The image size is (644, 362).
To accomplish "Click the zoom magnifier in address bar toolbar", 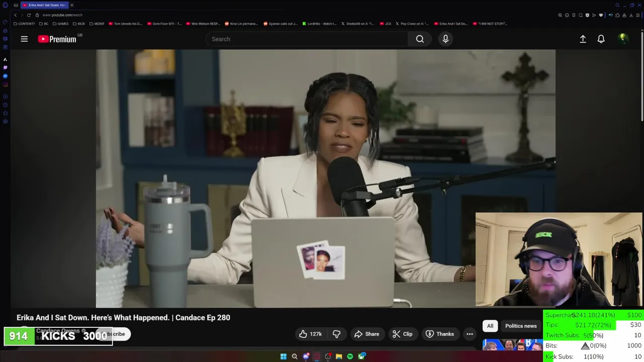I will pos(560,15).
